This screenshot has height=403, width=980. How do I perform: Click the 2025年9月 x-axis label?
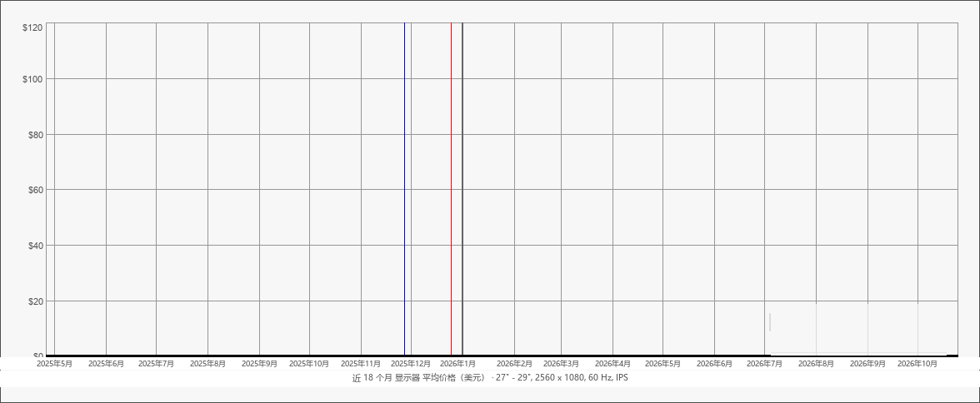point(259,363)
